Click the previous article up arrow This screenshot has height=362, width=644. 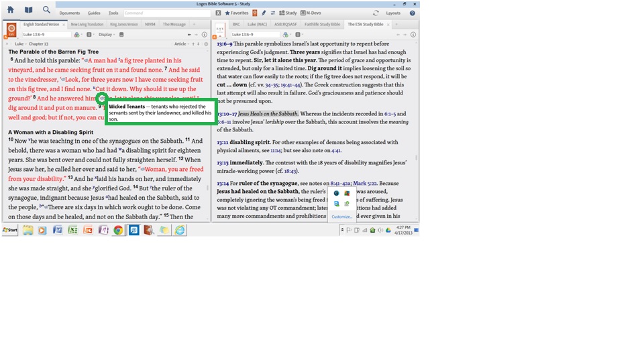pos(193,44)
